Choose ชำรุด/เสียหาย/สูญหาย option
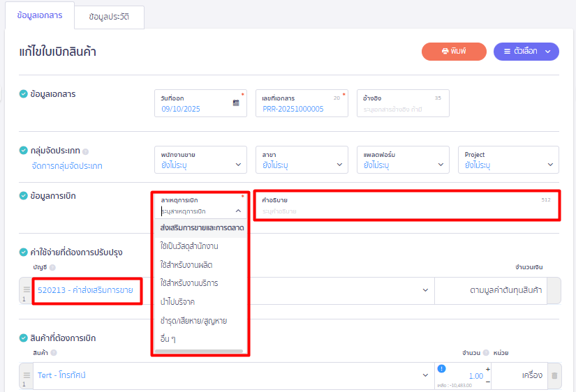Viewport: 576px width, 392px height. coord(193,320)
